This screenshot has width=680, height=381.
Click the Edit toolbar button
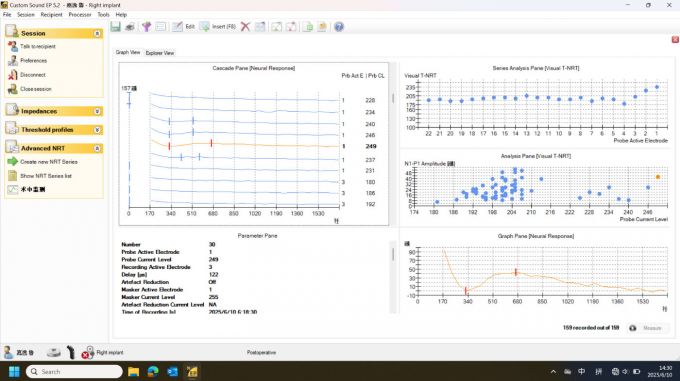(183, 26)
